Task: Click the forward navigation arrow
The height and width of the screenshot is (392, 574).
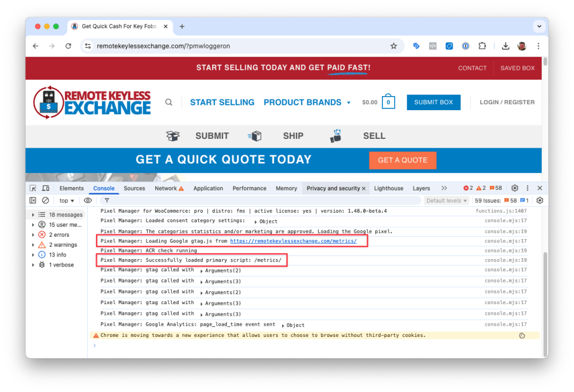Action: pos(52,46)
